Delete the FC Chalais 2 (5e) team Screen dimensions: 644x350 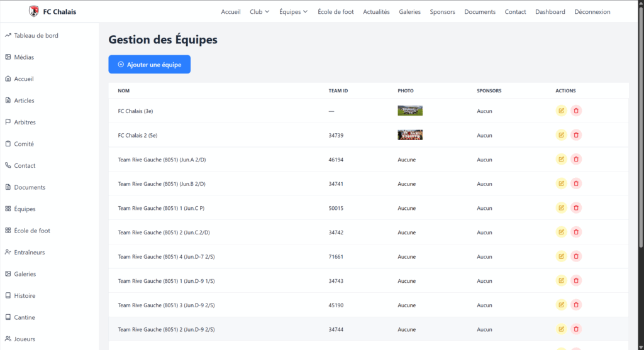(x=576, y=135)
